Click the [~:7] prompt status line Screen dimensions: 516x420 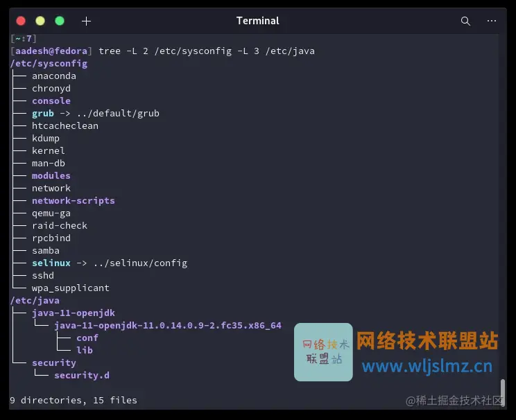coord(24,39)
